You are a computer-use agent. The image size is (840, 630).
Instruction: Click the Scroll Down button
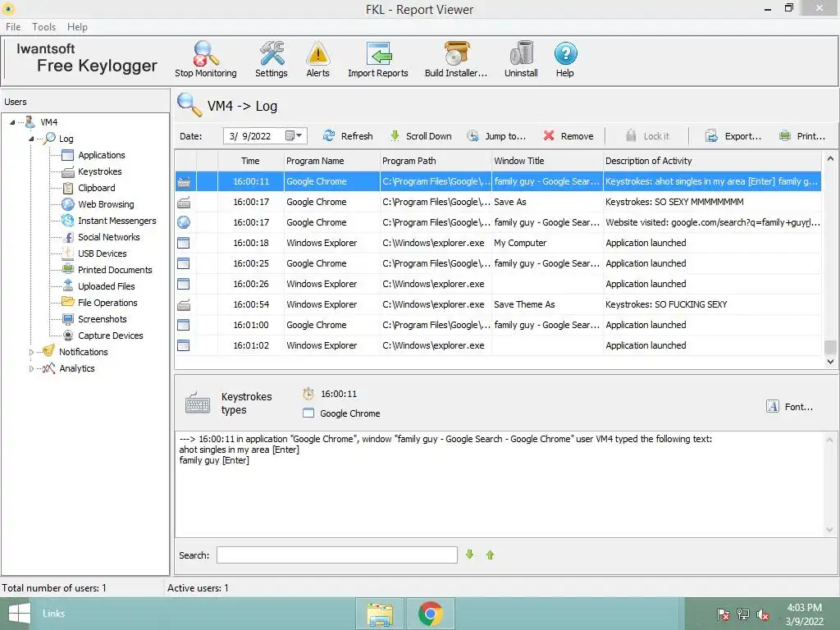click(421, 136)
